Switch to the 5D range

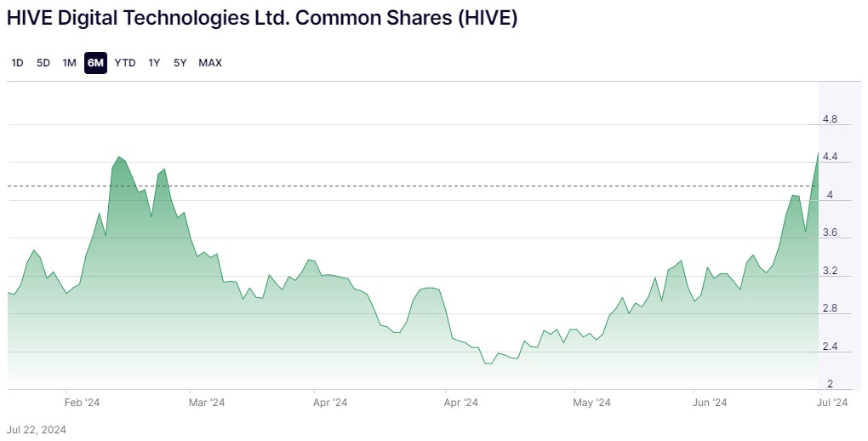click(x=43, y=62)
